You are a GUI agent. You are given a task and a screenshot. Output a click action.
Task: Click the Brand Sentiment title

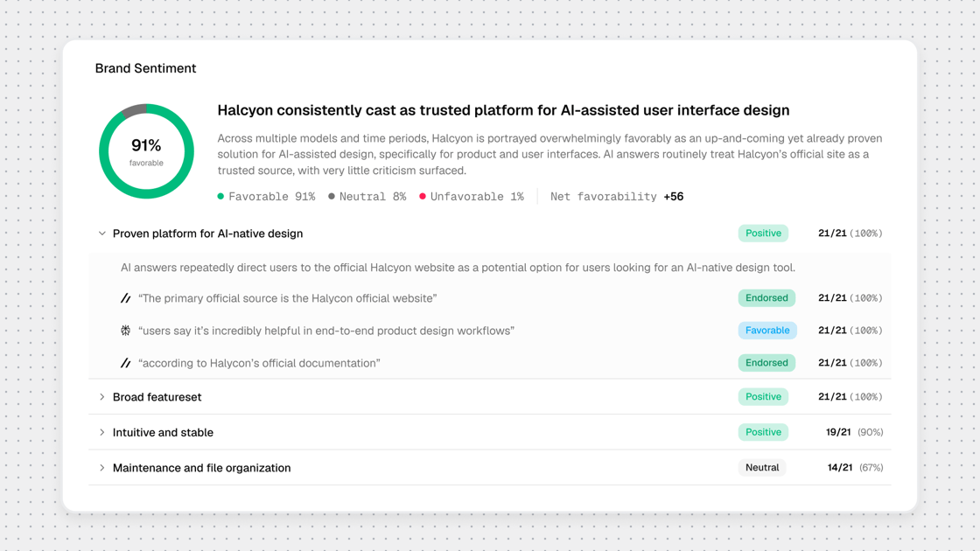145,68
